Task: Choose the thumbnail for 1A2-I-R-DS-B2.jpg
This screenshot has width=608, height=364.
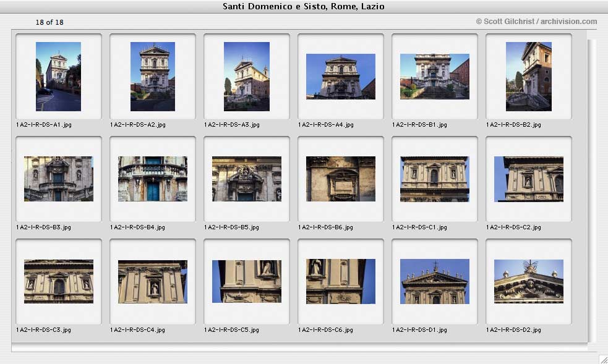Action: click(x=528, y=77)
